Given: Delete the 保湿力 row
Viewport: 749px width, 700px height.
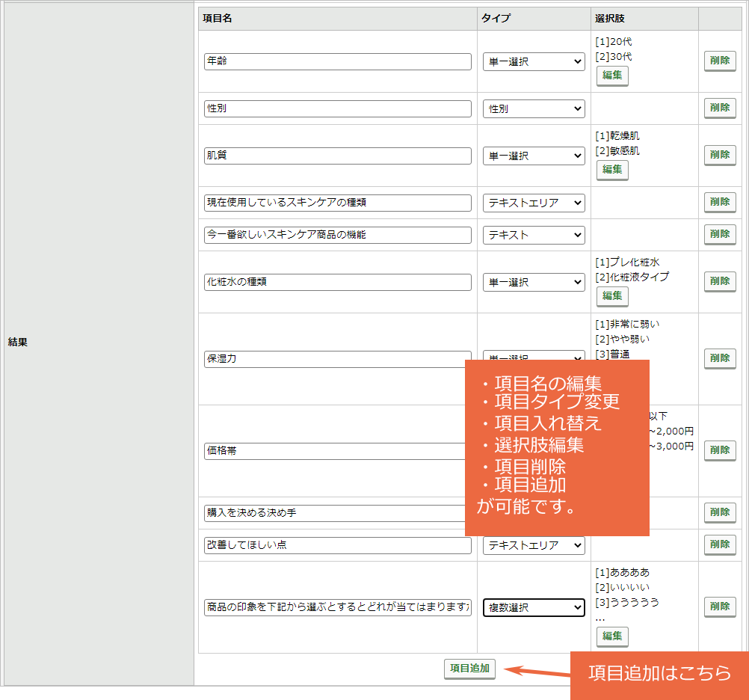Looking at the screenshot, I should 720,358.
